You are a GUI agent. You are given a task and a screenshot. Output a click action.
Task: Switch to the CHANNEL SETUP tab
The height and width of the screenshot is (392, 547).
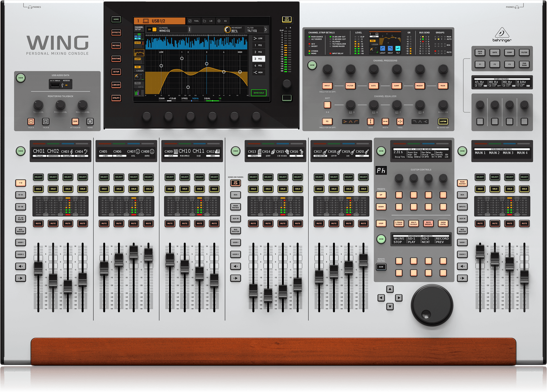pyautogui.click(x=139, y=28)
